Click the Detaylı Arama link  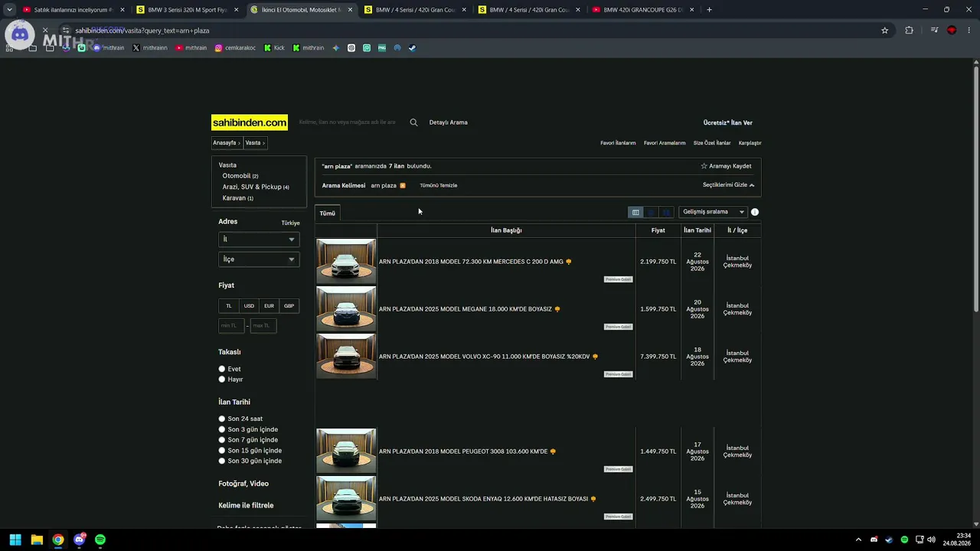[449, 122]
